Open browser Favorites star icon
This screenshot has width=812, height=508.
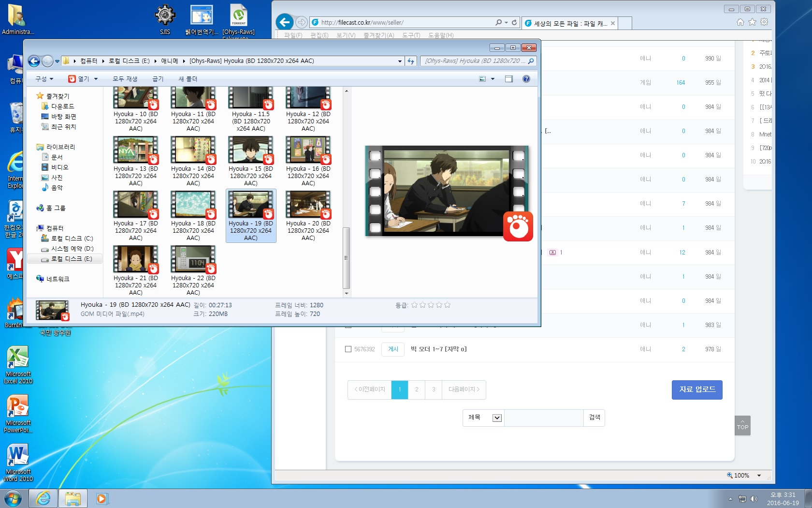pos(752,22)
